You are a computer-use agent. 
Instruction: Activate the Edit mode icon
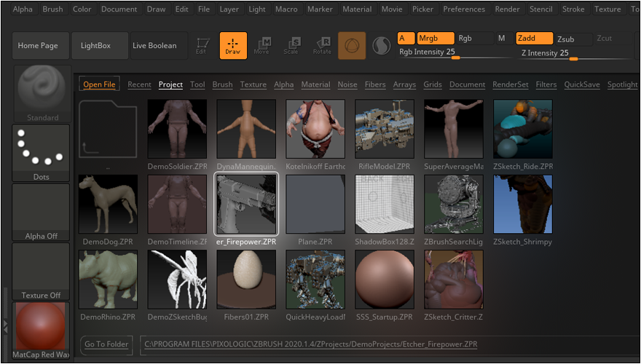(202, 46)
